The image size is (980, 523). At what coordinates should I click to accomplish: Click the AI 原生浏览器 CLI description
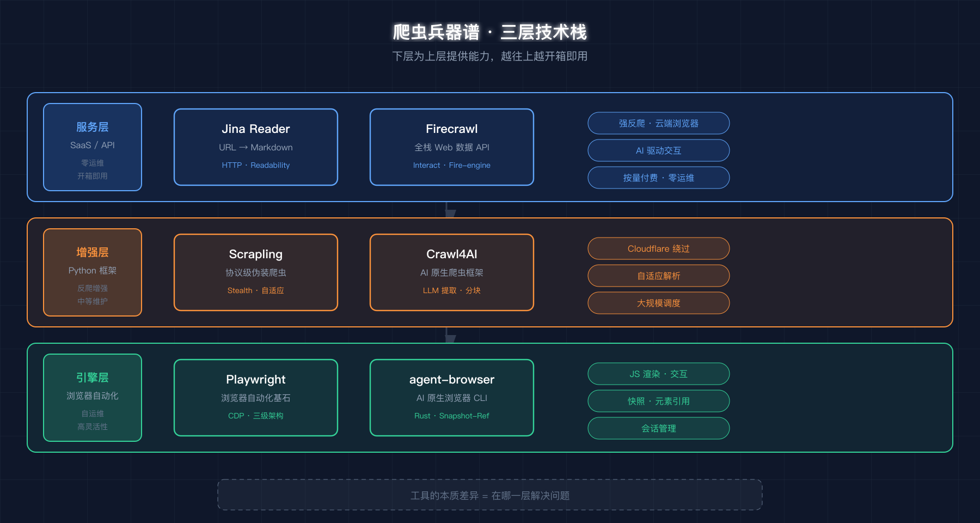[x=452, y=398]
